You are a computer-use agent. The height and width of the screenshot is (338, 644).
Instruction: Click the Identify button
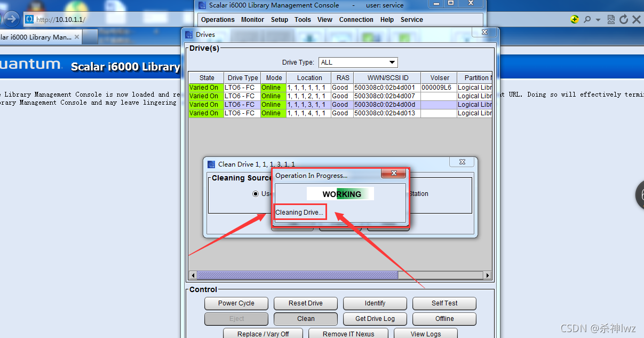coord(375,303)
